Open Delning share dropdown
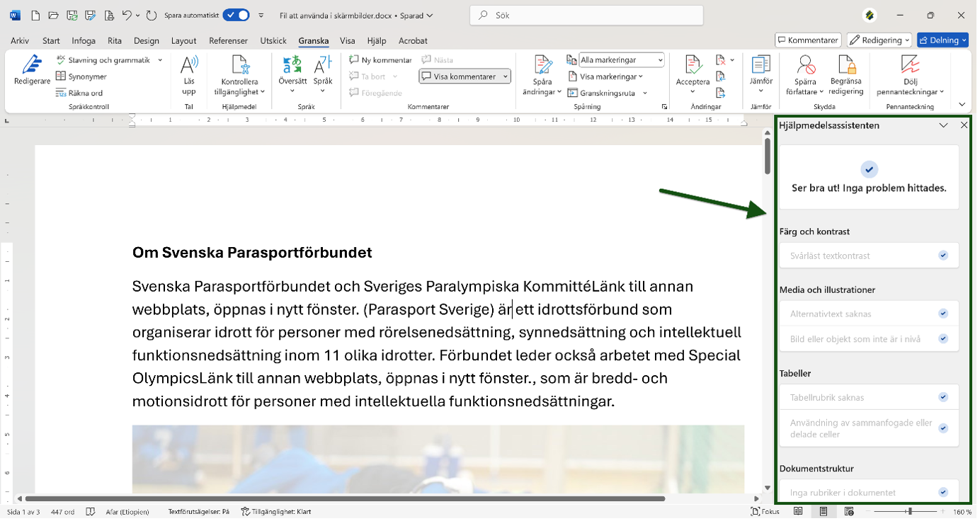The height and width of the screenshot is (521, 980). click(x=942, y=40)
